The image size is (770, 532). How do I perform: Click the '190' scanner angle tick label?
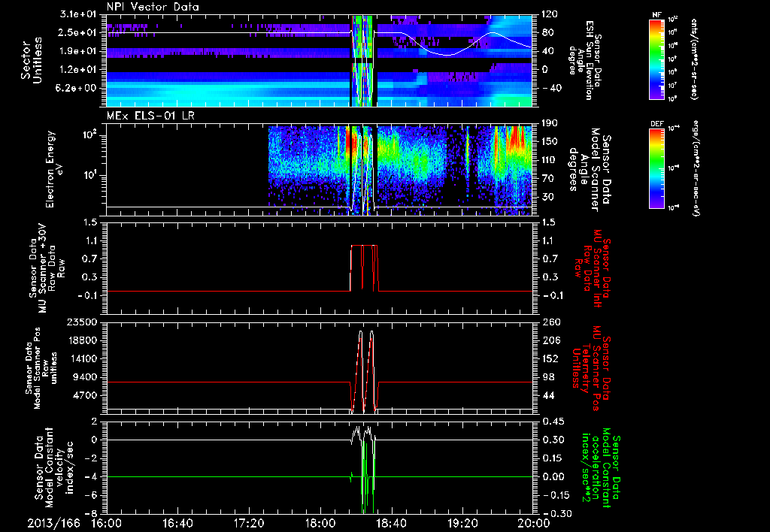click(550, 123)
